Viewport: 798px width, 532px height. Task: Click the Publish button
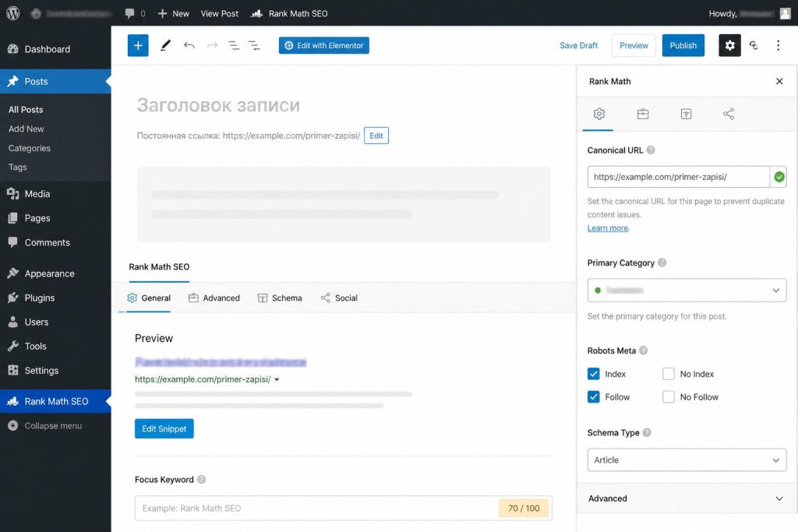point(683,45)
